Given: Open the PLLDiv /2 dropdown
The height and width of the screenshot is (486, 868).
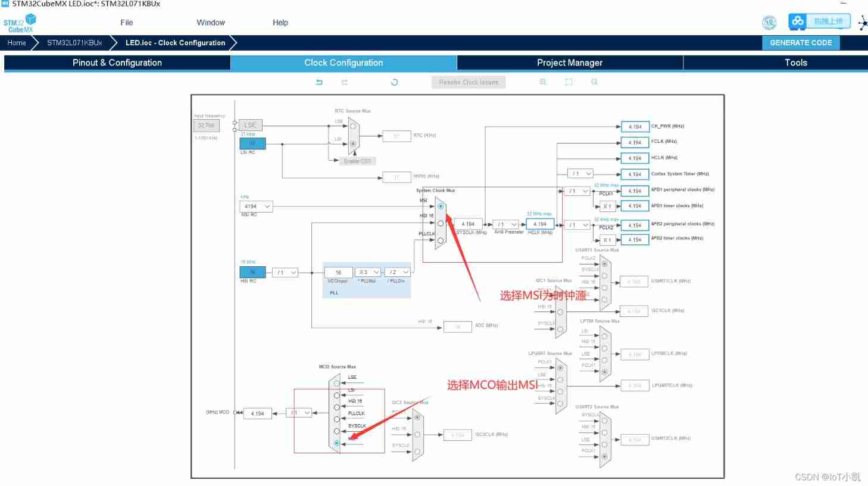Looking at the screenshot, I should (398, 272).
